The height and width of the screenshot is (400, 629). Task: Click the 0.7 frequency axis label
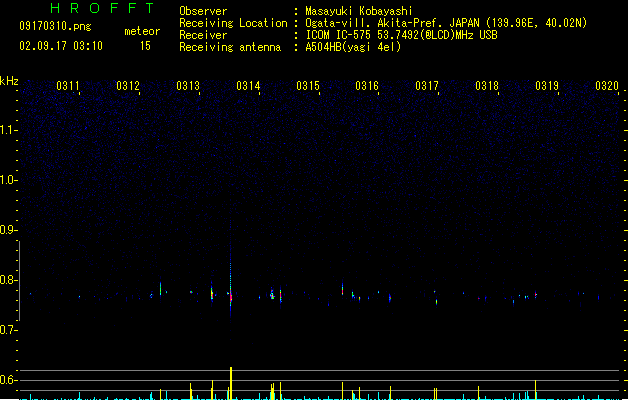[x=8, y=330]
